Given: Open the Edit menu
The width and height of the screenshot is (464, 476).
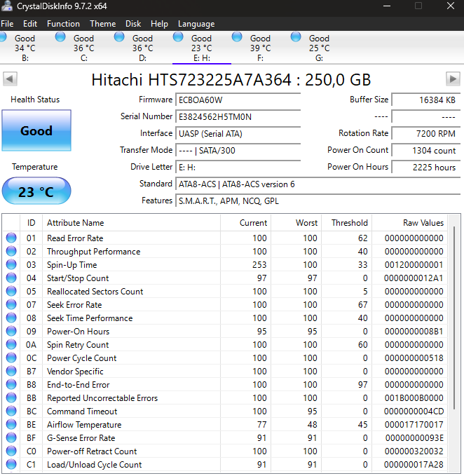Looking at the screenshot, I should click(30, 24).
